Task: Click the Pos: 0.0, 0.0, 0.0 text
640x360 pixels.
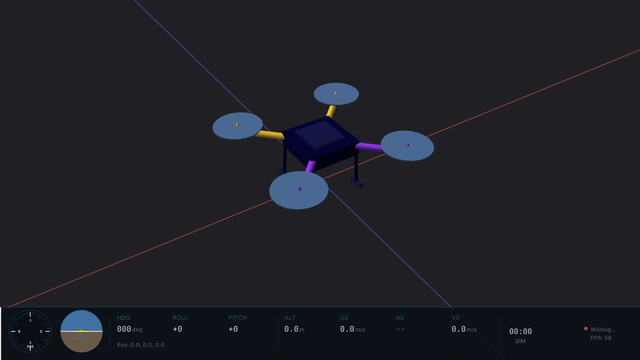Action: pos(140,345)
